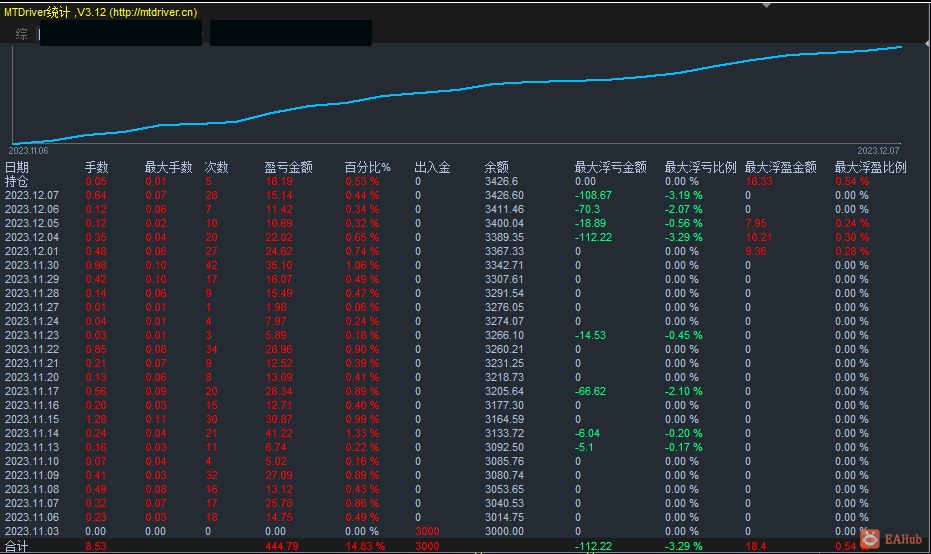Click balance 3205.64 in the 2023.11.17 row
The height and width of the screenshot is (554, 931).
pos(504,391)
